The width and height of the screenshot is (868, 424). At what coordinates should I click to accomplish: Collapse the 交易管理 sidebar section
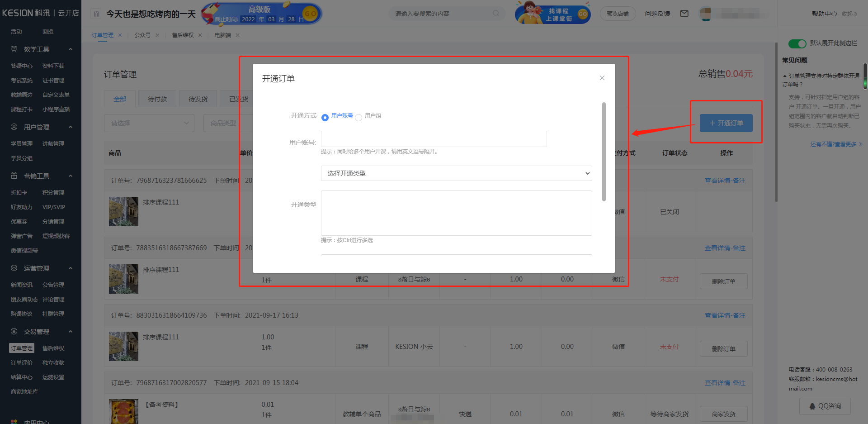[71, 331]
